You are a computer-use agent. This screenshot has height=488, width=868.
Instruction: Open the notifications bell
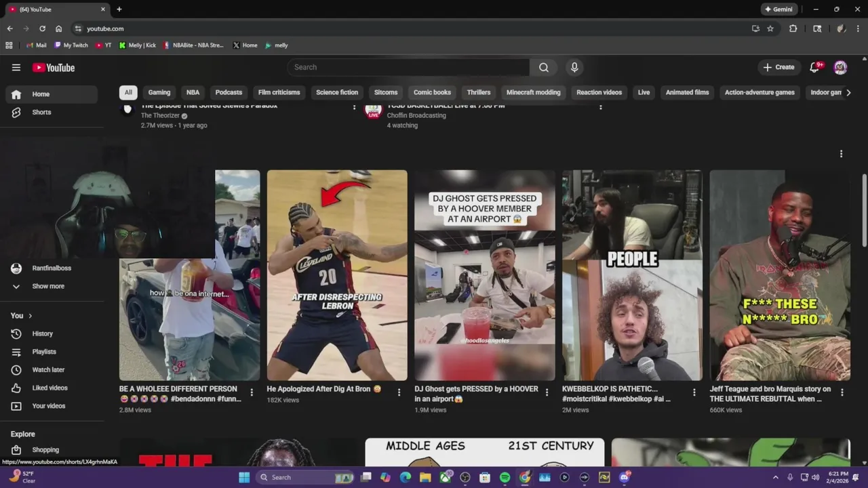[815, 67]
